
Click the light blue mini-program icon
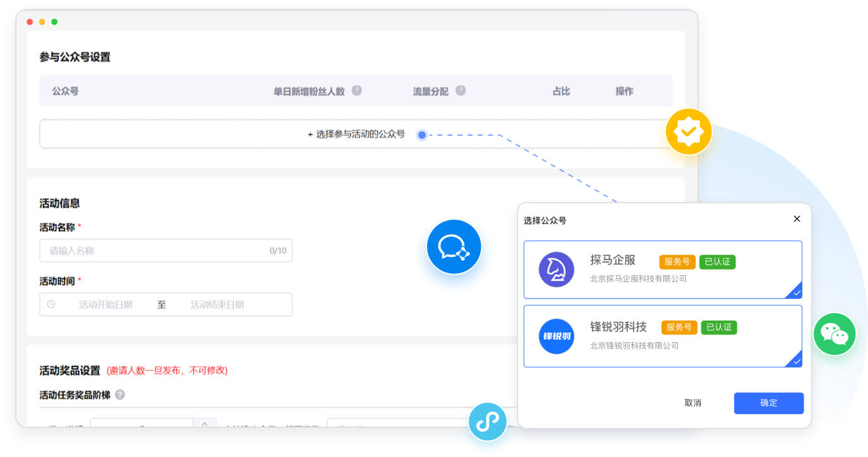tap(487, 422)
